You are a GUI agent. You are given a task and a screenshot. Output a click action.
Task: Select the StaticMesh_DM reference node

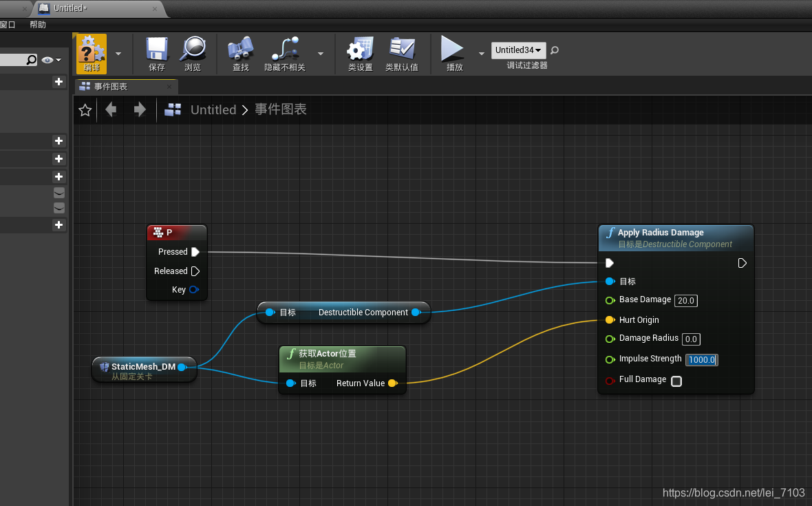click(x=144, y=370)
